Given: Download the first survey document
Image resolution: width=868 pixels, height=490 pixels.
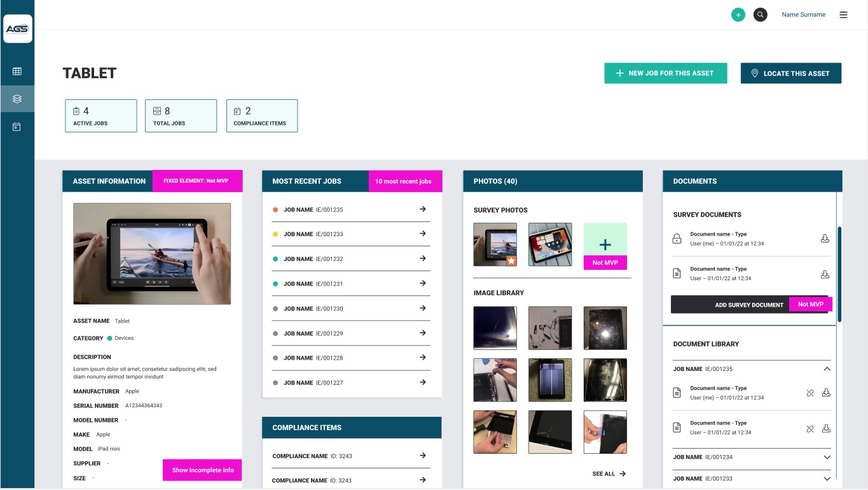Looking at the screenshot, I should 825,238.
